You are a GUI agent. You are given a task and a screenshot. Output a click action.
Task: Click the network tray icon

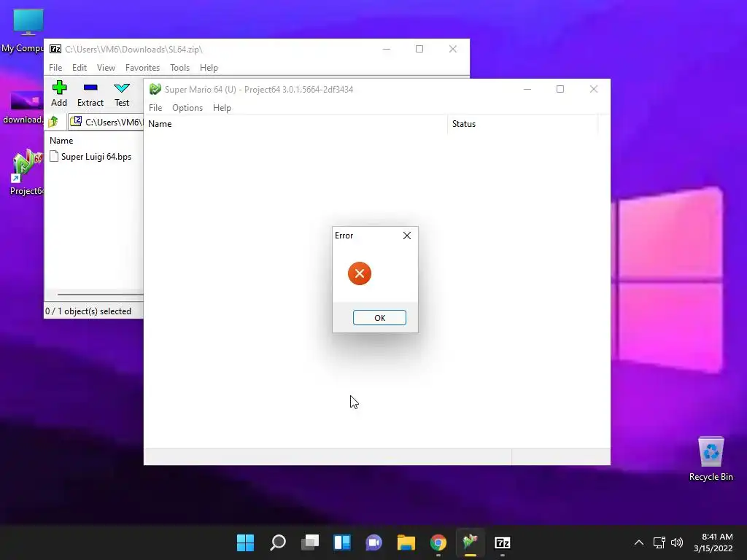[x=659, y=542]
